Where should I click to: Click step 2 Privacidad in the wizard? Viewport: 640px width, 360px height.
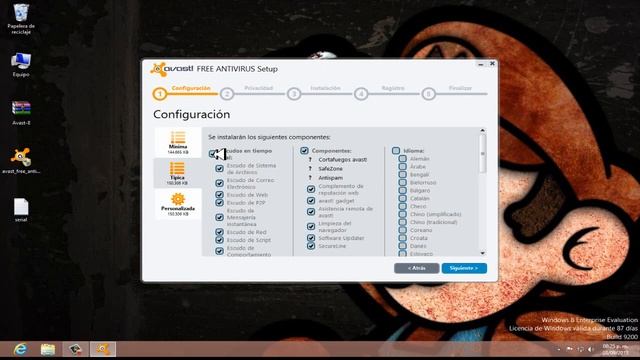227,94
